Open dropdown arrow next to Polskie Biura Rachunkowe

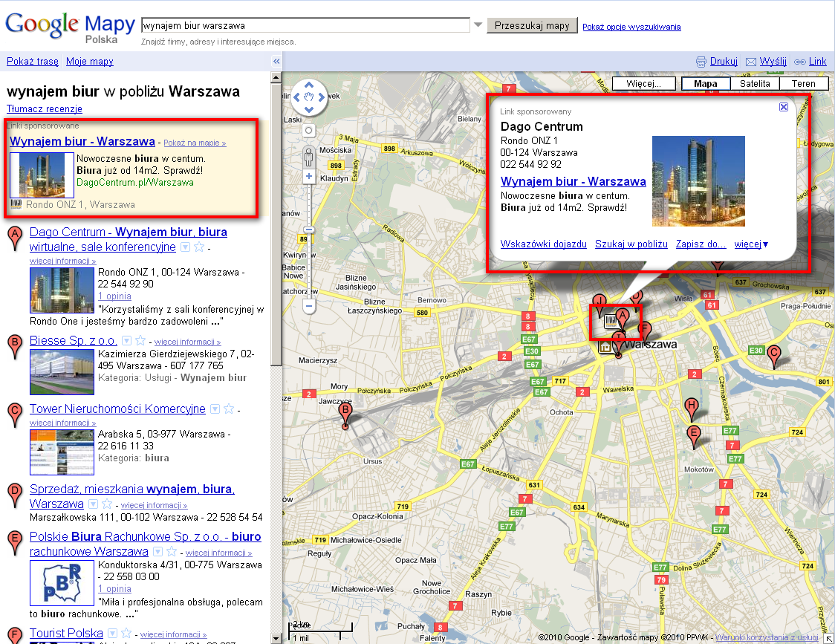pos(157,551)
